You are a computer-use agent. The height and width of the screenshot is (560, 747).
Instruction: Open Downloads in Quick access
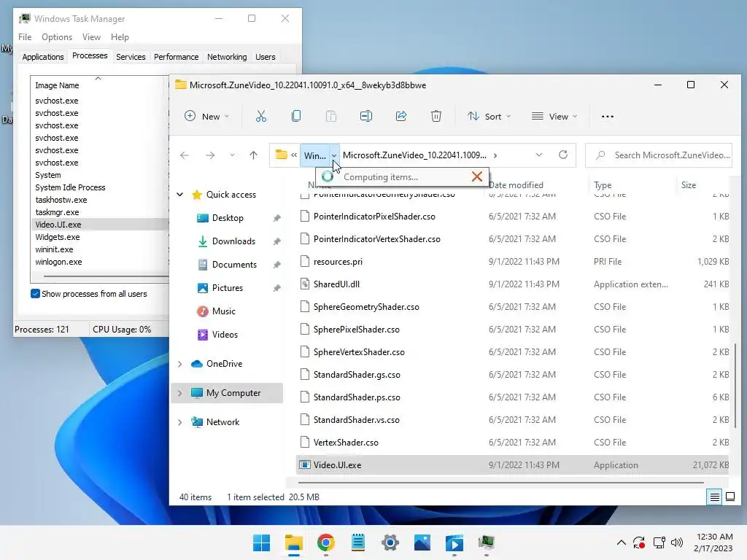(x=233, y=241)
